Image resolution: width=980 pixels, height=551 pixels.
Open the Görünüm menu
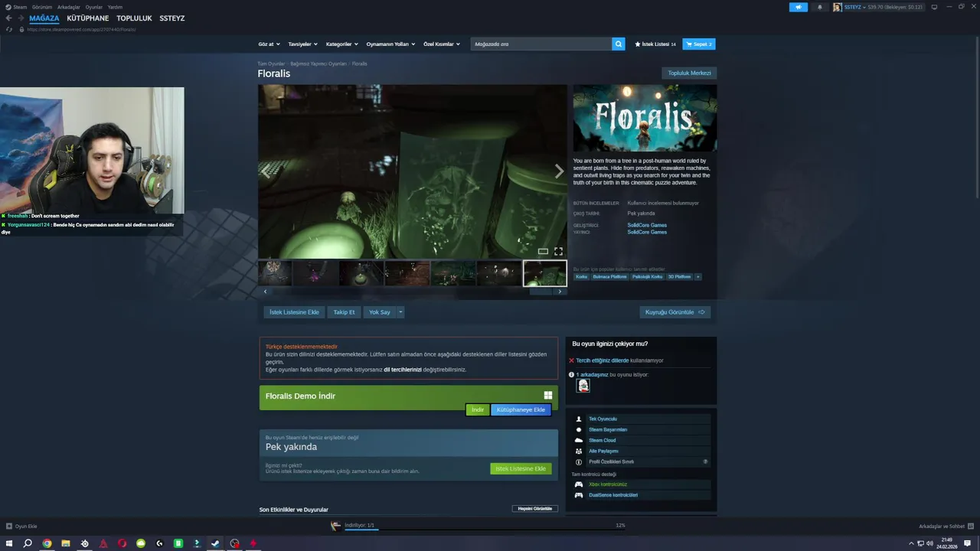click(42, 7)
